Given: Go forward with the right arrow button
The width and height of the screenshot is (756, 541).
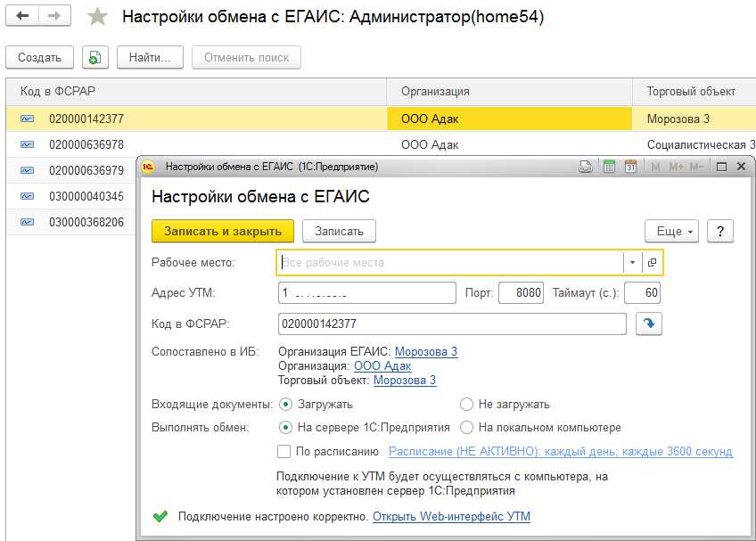Looking at the screenshot, I should point(54,16).
